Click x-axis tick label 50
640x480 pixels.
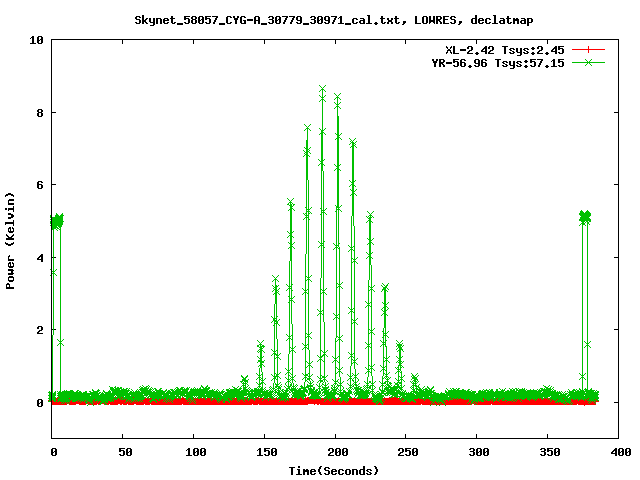125,452
